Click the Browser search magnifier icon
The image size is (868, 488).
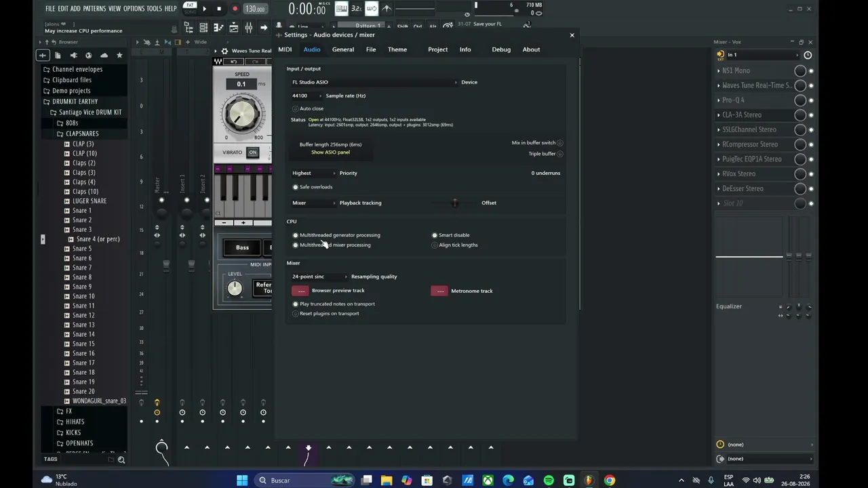[121, 460]
